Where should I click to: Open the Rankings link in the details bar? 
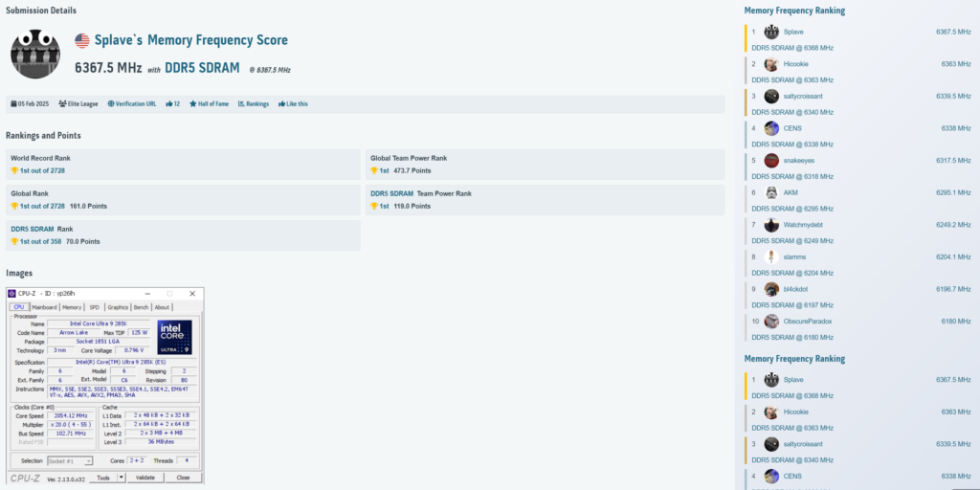[x=257, y=104]
